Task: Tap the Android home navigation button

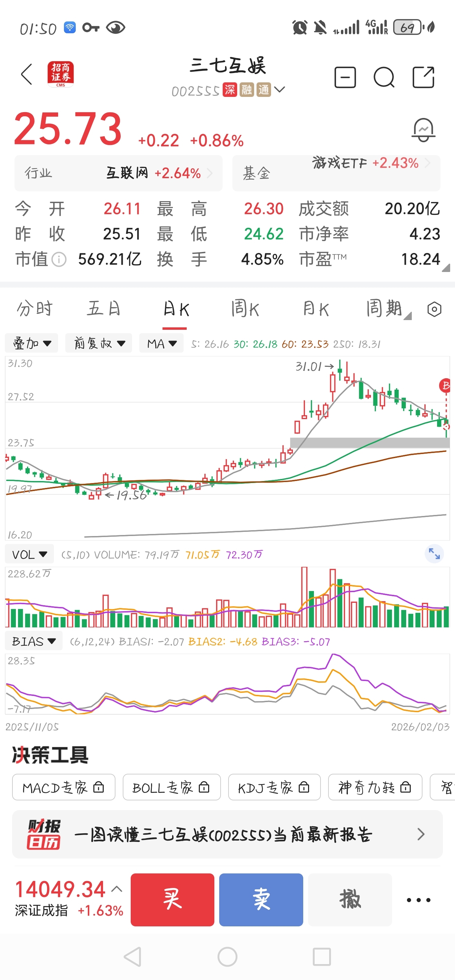Action: tap(227, 957)
